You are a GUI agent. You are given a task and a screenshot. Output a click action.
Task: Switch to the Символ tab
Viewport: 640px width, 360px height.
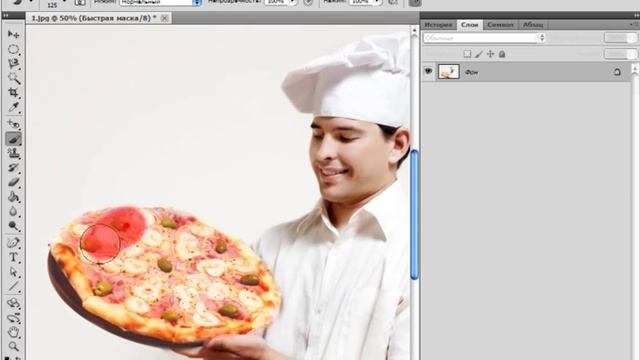coord(500,25)
